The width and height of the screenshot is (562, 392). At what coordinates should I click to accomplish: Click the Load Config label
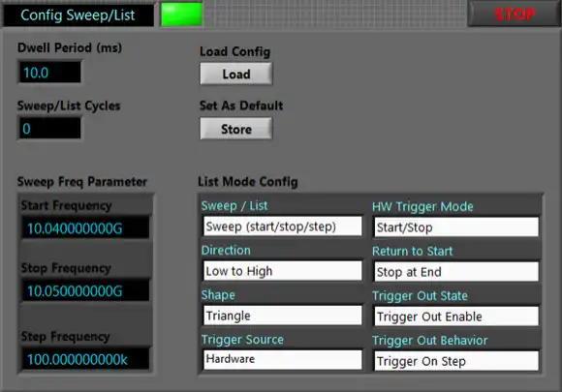235,51
